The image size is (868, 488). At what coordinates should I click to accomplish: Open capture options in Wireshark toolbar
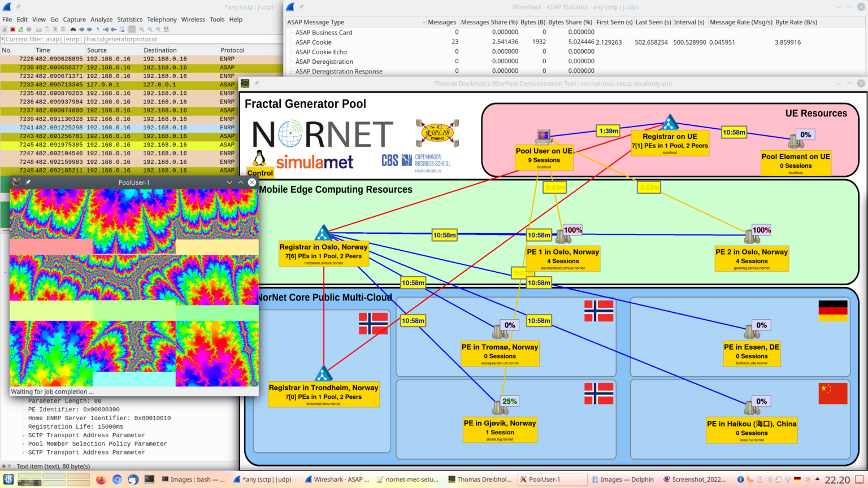tap(29, 29)
